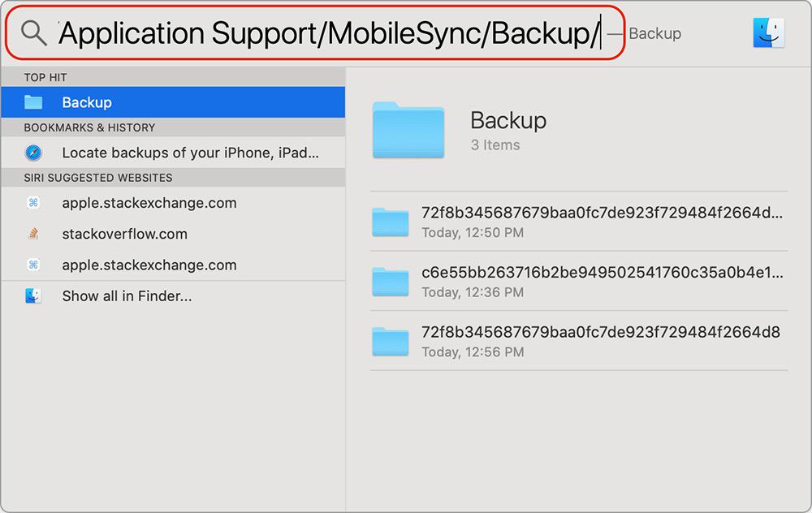Screen dimensions: 812x513
Task: Click the Backup completion hint after the path
Action: 655,33
